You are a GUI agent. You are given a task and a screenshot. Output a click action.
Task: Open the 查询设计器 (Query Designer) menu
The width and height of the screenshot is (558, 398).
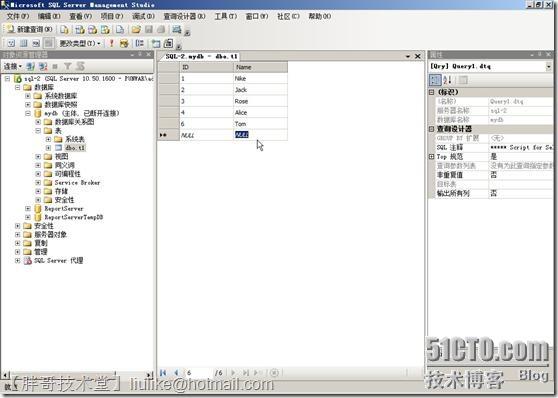(184, 16)
